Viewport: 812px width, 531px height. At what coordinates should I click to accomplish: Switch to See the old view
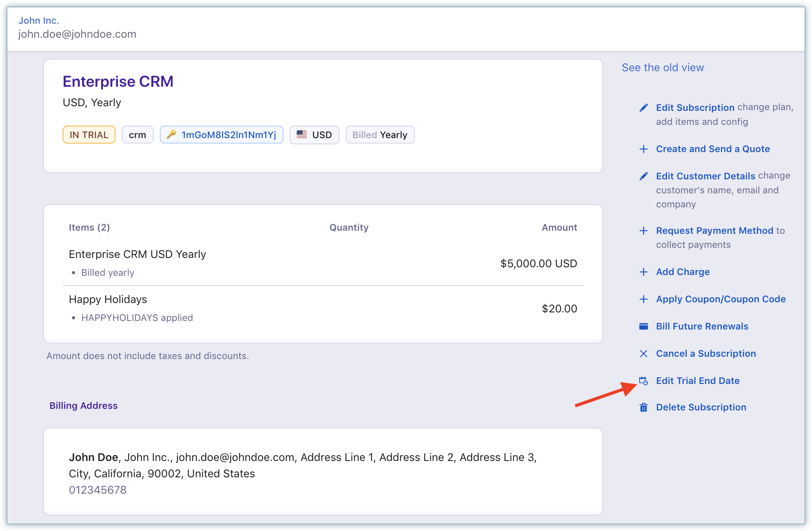663,68
